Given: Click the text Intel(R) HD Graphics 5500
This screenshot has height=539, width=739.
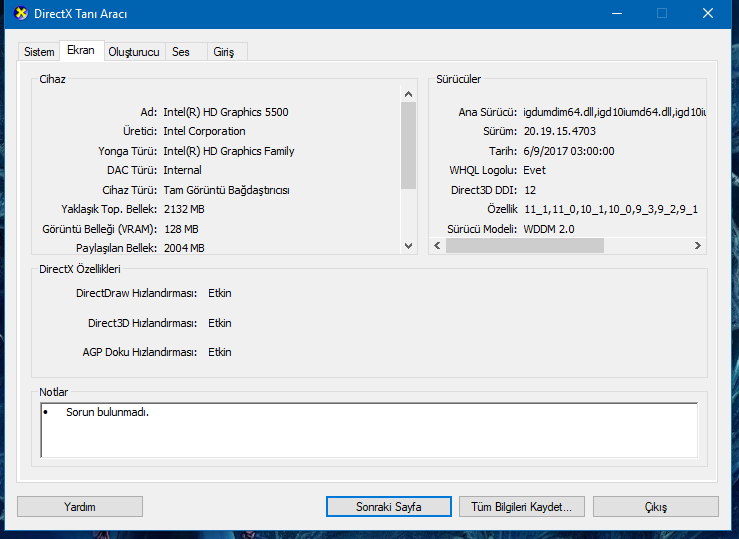Looking at the screenshot, I should [226, 112].
